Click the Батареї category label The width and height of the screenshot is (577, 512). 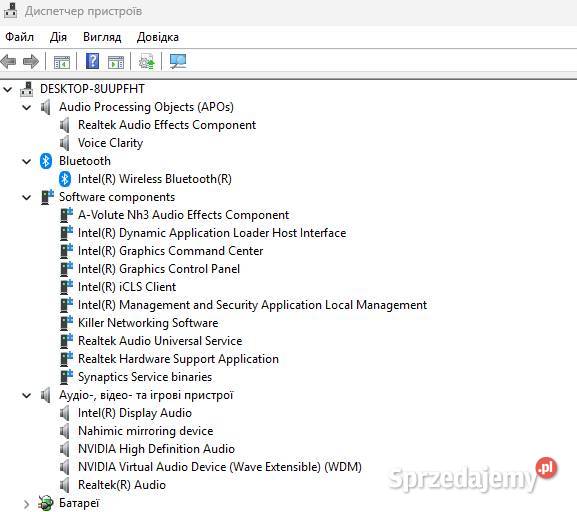click(x=79, y=503)
